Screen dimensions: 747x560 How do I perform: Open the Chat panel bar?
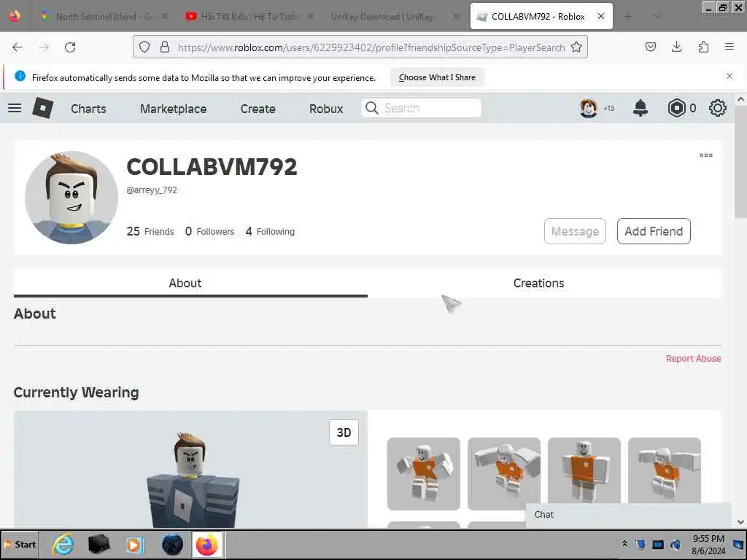click(628, 514)
